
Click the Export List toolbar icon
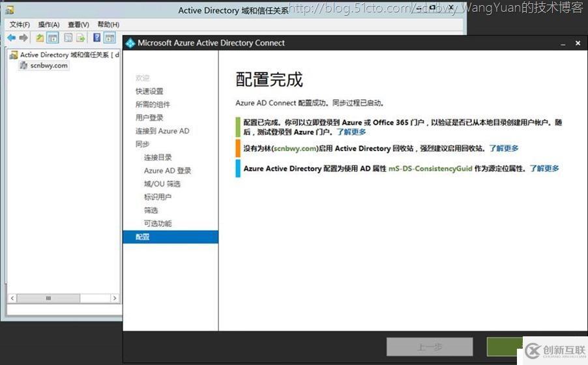(x=81, y=38)
